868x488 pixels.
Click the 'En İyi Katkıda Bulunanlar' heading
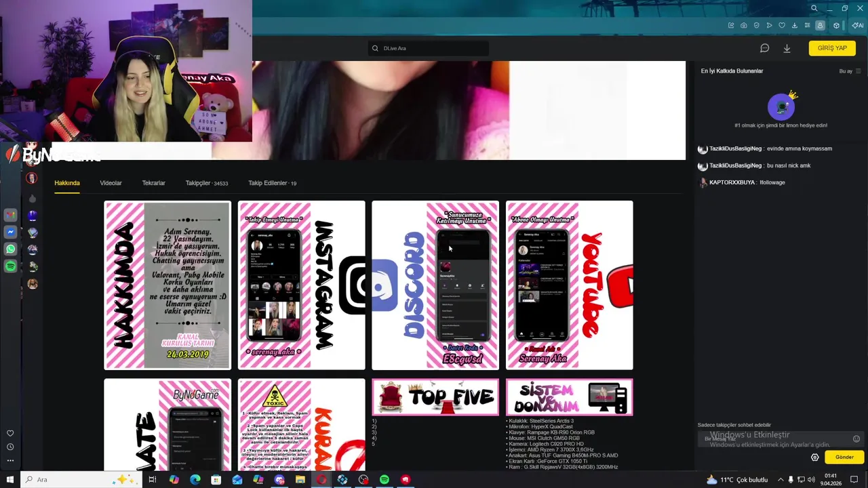[732, 71]
